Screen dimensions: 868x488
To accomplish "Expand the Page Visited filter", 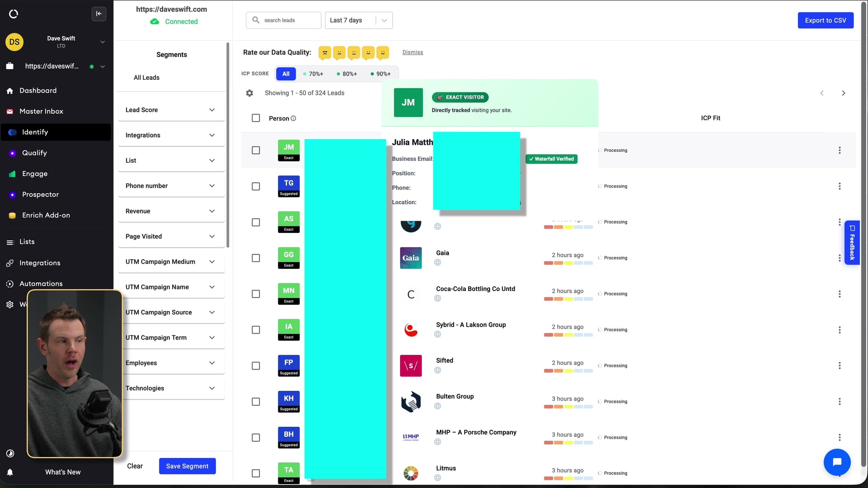I will coord(171,236).
